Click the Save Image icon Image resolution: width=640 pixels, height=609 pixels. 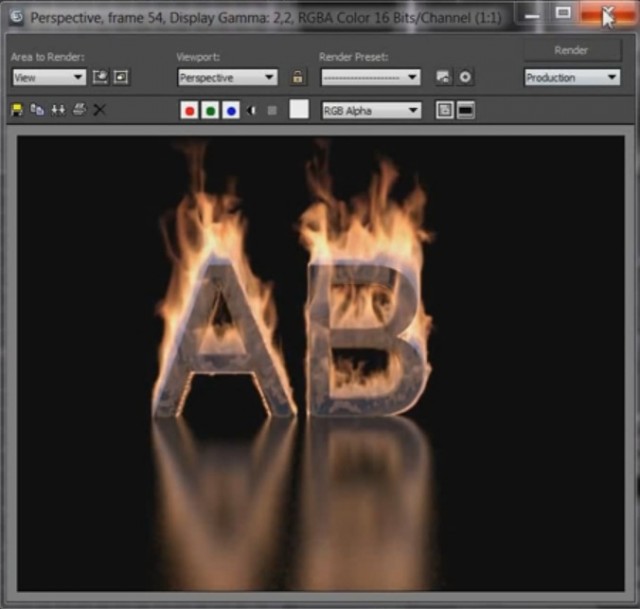pos(17,110)
